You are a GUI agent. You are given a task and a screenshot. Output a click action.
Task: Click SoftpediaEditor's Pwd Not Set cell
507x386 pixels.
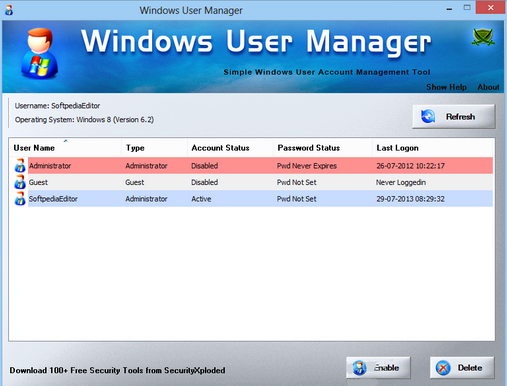click(297, 199)
